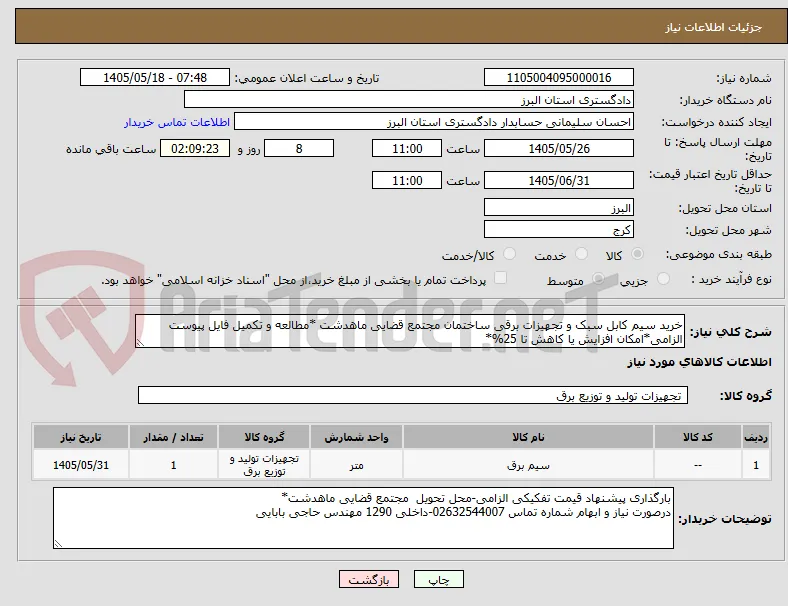788x606 pixels.
Task: Click the بازگشت back button
Action: click(x=369, y=579)
